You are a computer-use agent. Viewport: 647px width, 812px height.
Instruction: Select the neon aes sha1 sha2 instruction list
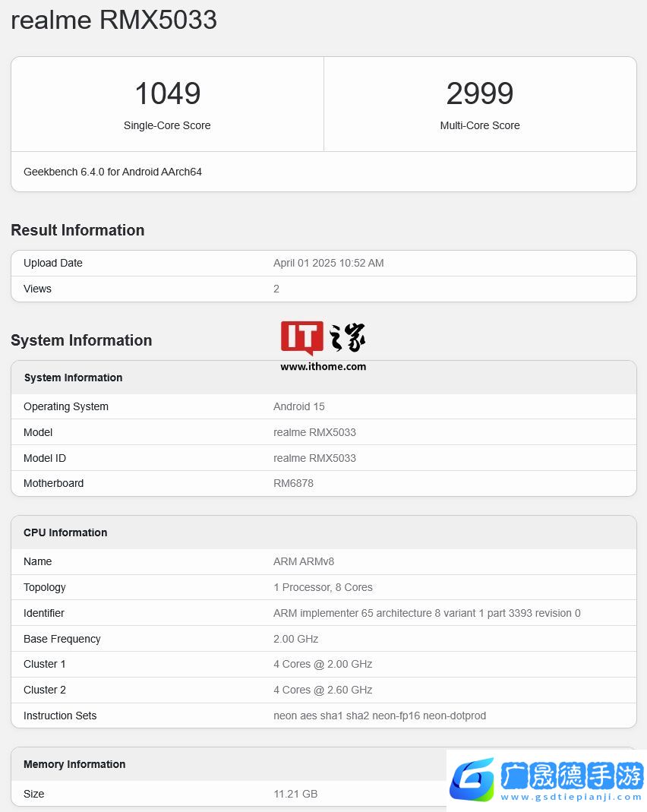(x=380, y=716)
